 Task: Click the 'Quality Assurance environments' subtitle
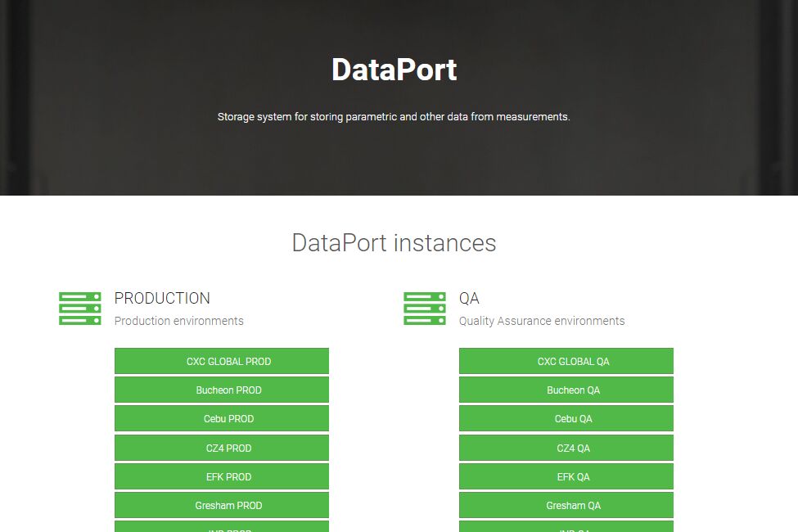point(541,321)
